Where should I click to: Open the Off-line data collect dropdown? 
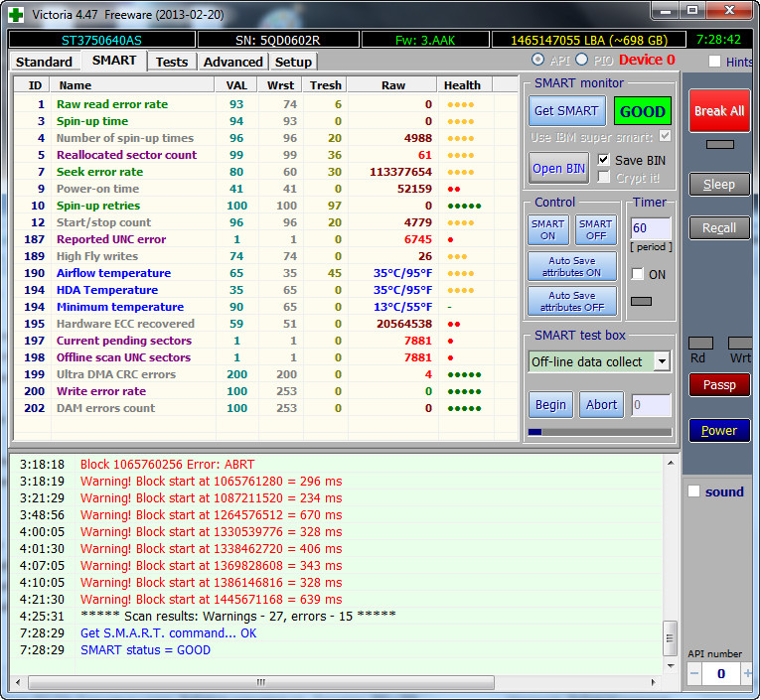[x=662, y=361]
